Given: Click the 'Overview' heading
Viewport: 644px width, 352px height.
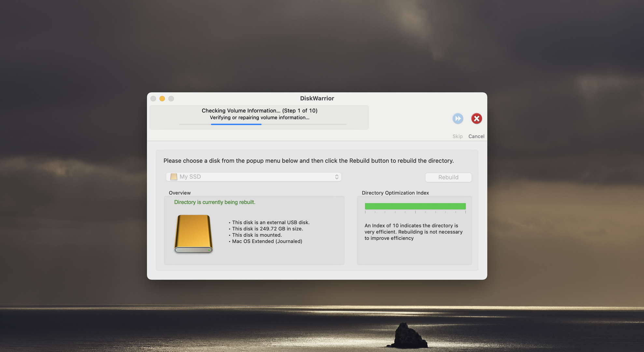Looking at the screenshot, I should (x=180, y=193).
